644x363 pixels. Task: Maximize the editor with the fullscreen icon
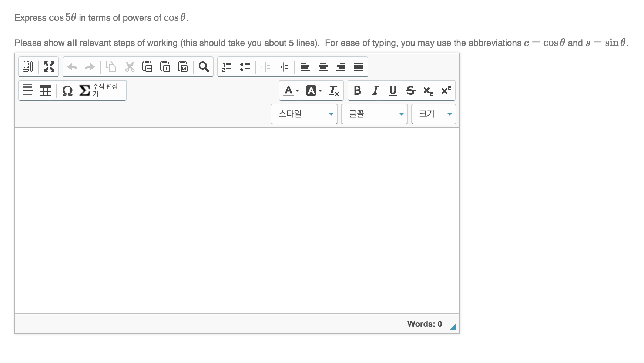[49, 67]
